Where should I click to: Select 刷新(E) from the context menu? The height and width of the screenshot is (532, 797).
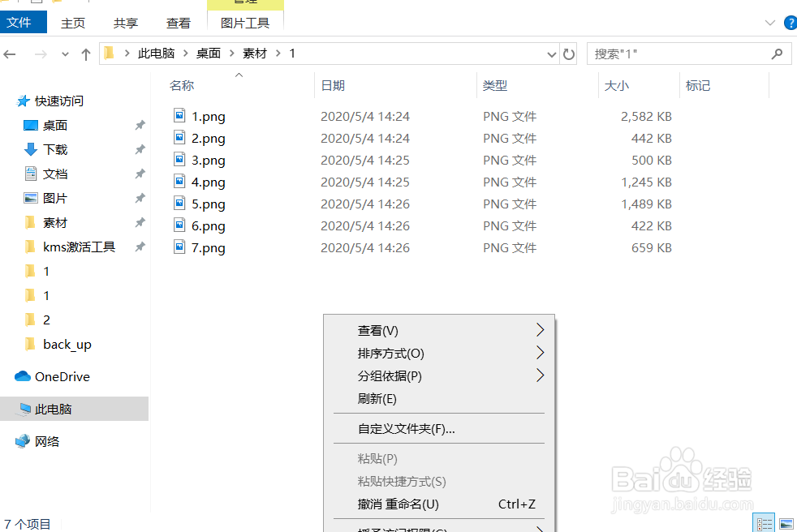(377, 398)
